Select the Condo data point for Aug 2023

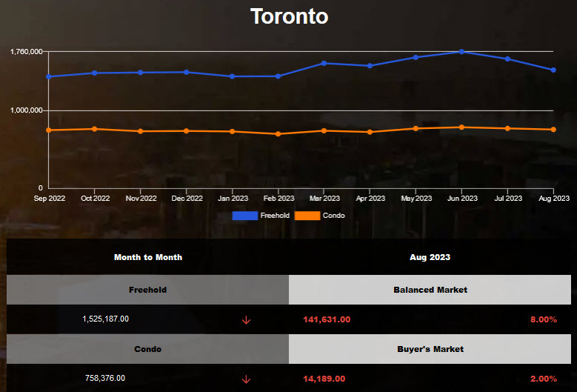pos(553,130)
